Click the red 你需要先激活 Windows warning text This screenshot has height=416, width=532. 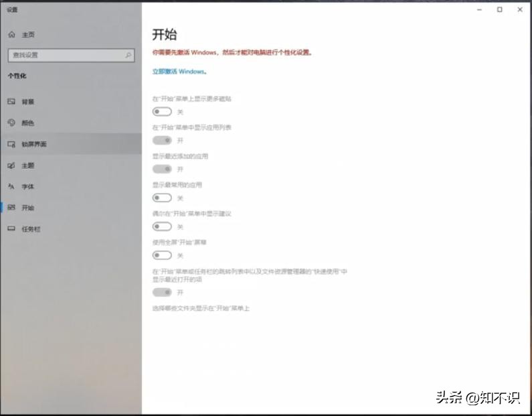(232, 52)
